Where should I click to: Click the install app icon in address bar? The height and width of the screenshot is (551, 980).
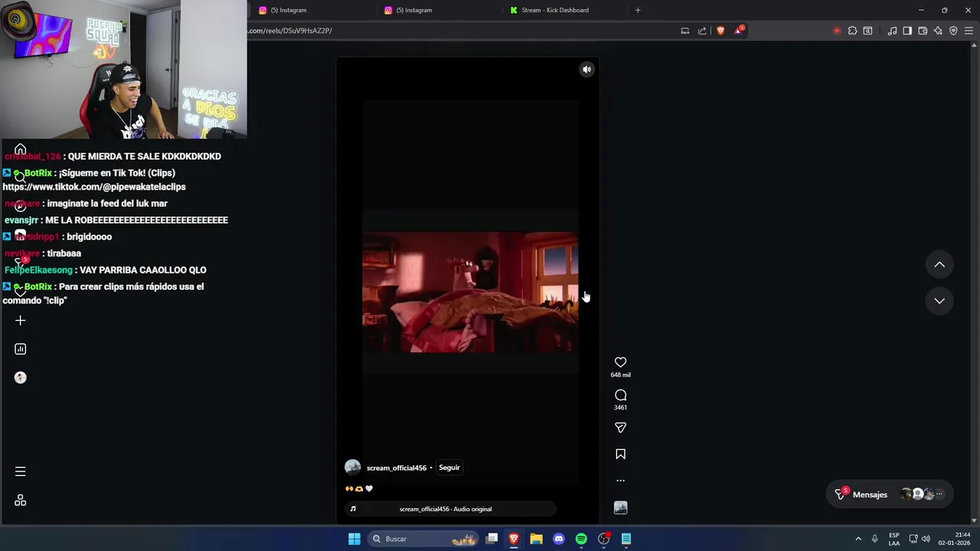[685, 31]
